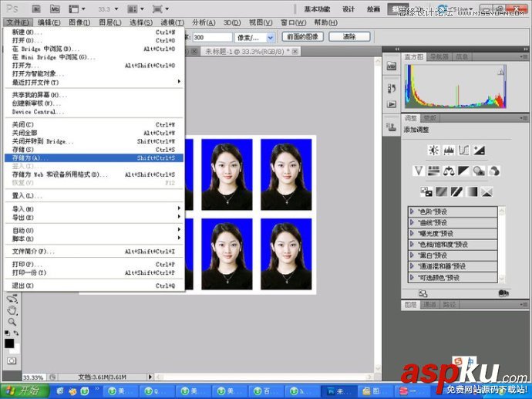Open the History panel dock icon
532x399 pixels.
pyautogui.click(x=392, y=89)
